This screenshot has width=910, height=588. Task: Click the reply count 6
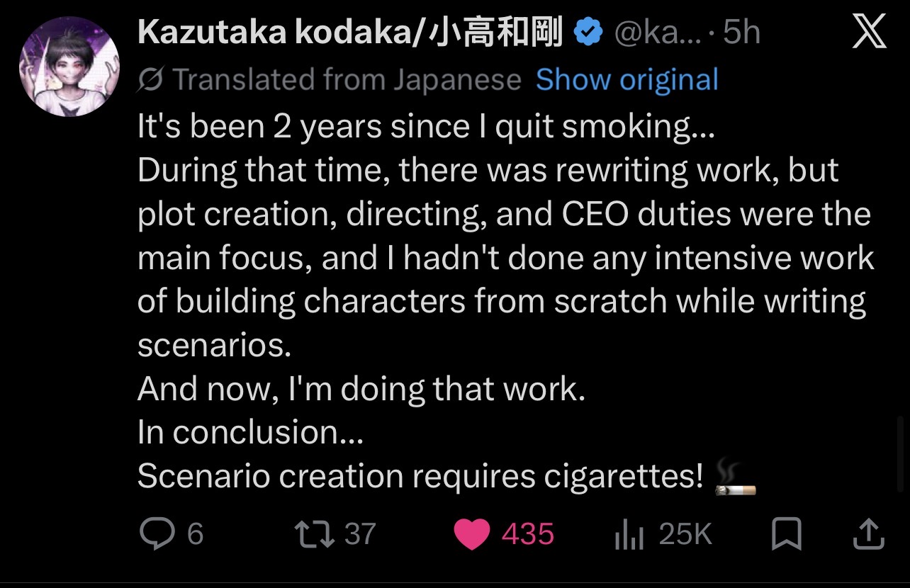195,534
